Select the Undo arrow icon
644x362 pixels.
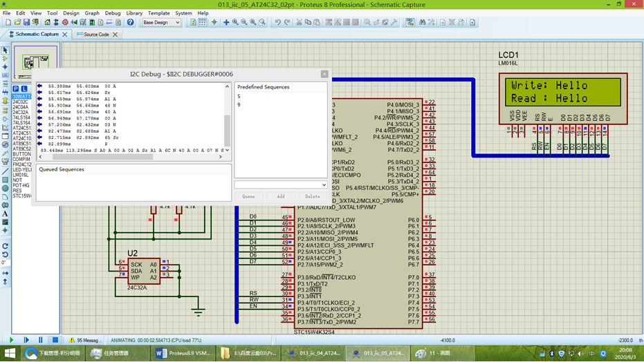(x=278, y=23)
